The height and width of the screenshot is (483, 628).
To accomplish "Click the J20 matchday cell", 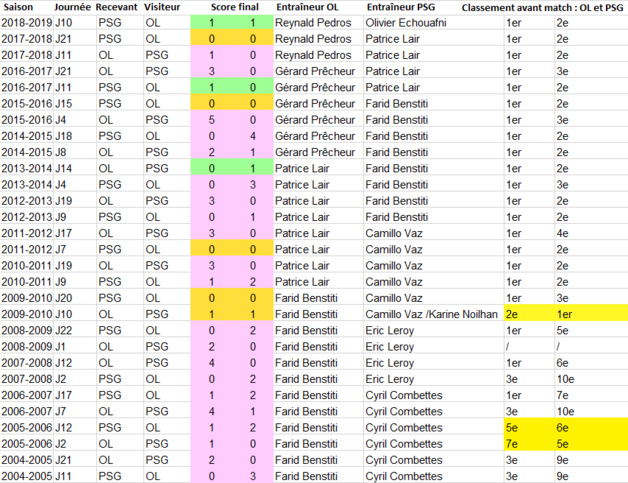I will coord(63,297).
